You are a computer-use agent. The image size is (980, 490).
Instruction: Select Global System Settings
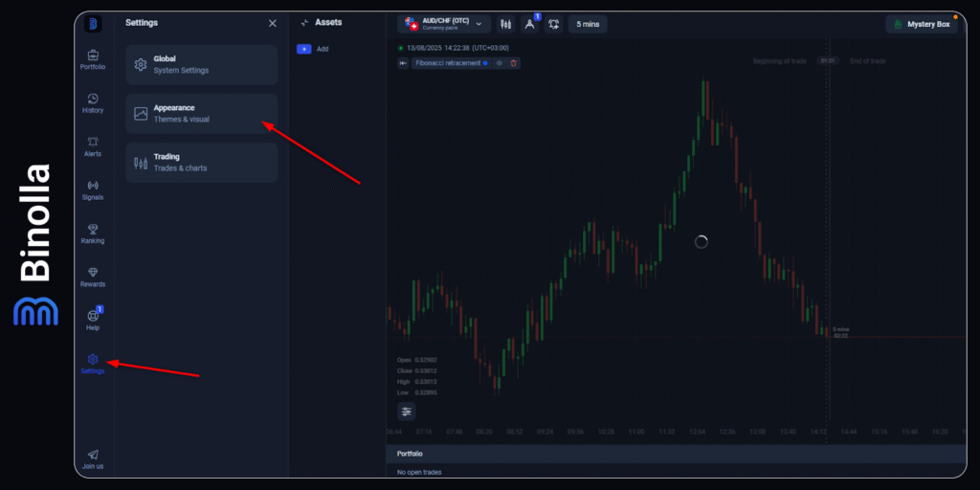(201, 64)
